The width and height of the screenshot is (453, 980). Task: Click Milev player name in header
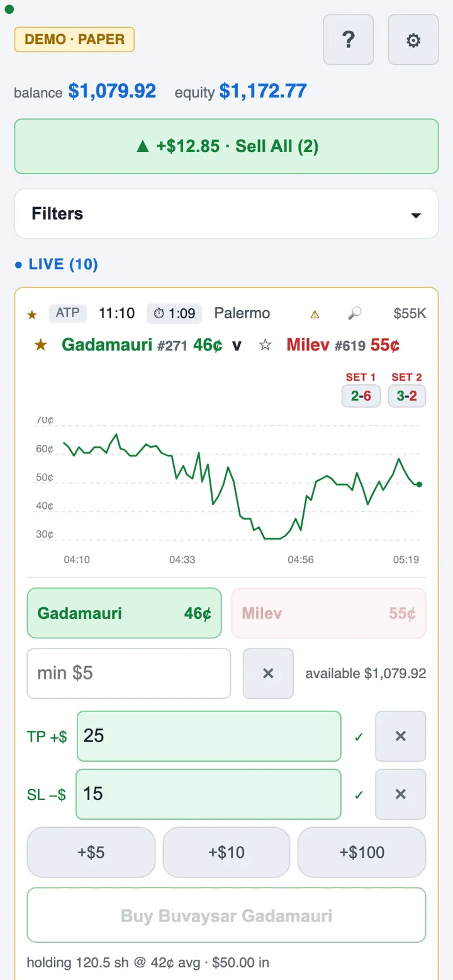(308, 345)
